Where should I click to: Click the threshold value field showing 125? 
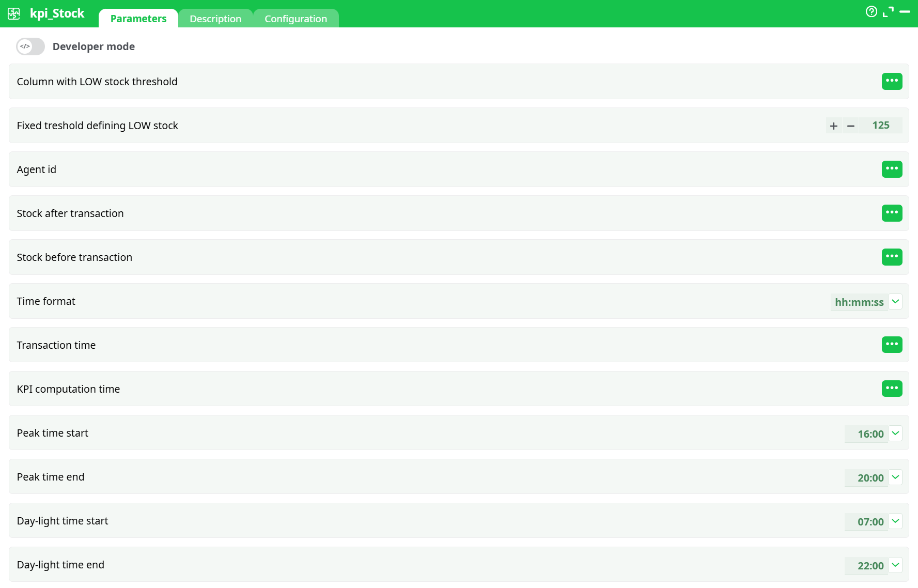tap(881, 125)
